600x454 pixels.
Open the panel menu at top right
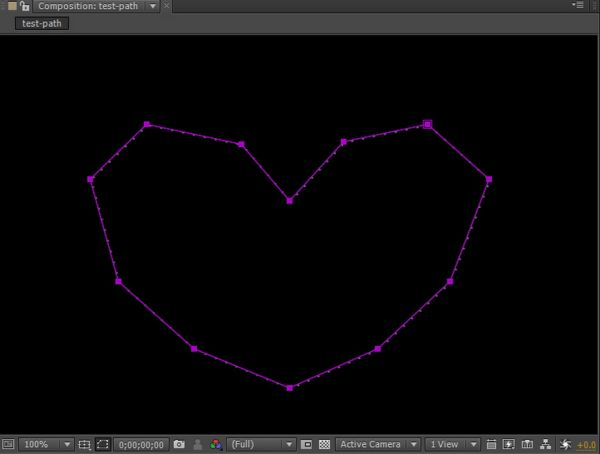coord(578,5)
